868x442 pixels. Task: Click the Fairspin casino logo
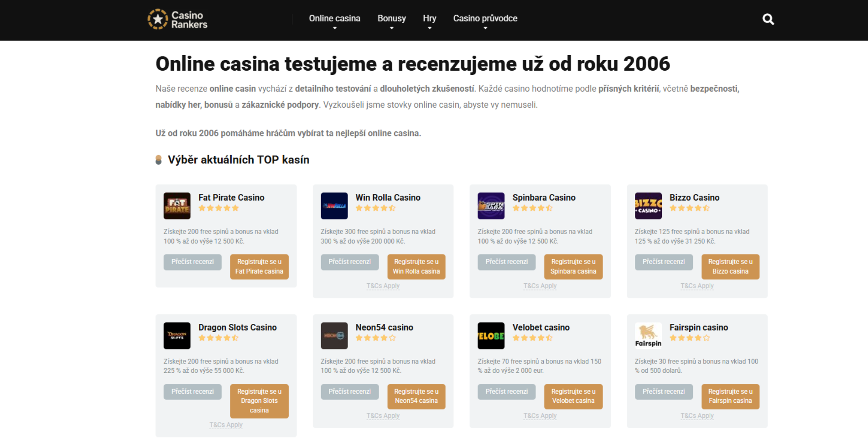(x=648, y=336)
